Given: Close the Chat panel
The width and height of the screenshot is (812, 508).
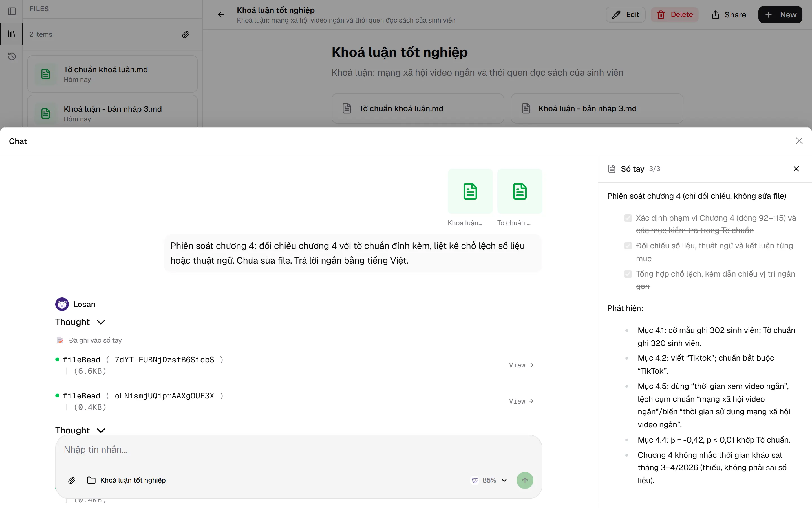Looking at the screenshot, I should point(799,141).
